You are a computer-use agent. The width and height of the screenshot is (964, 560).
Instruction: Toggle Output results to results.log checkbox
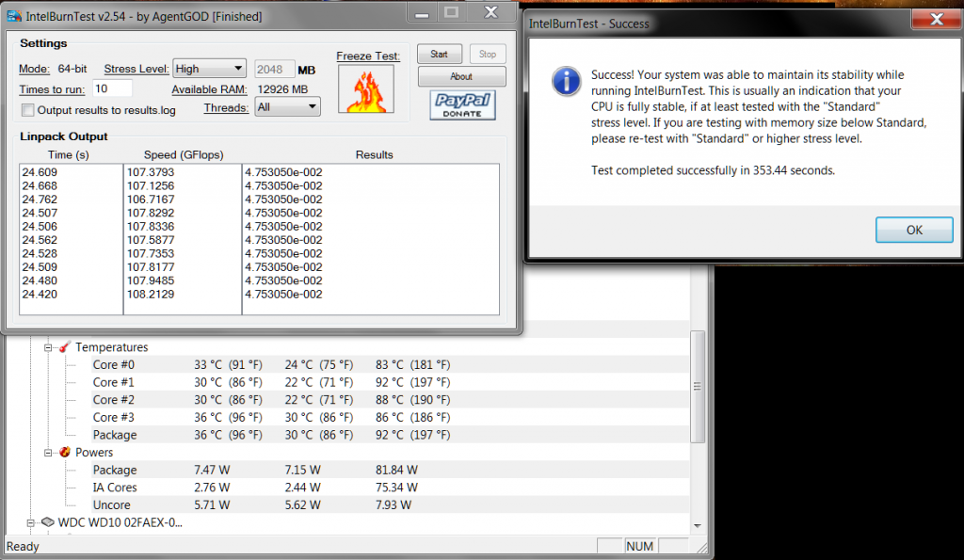point(27,110)
